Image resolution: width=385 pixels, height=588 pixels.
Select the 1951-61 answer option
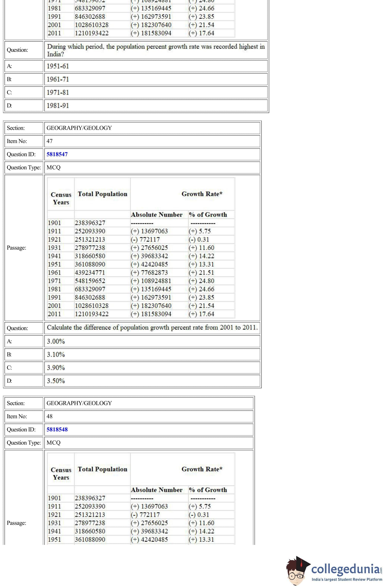[x=58, y=66]
